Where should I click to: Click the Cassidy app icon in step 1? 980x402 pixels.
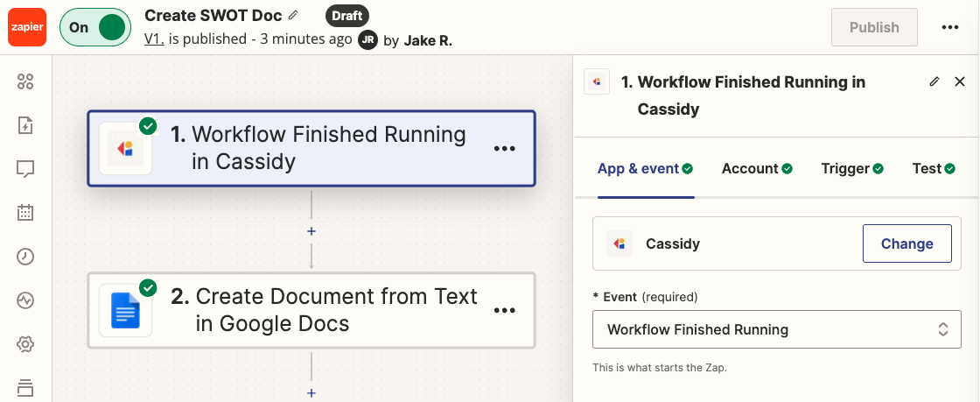(126, 148)
